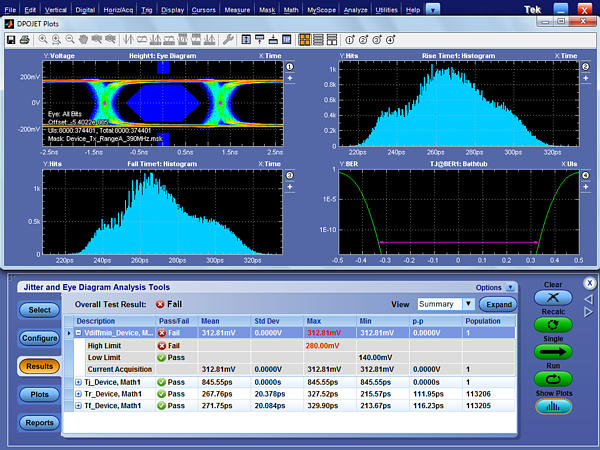Click the Expand button in results
This screenshot has height=450, width=600.
[498, 304]
